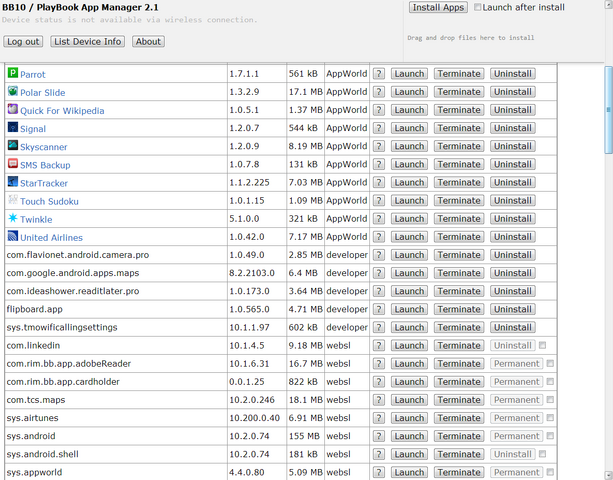Tick the checkbox in com.rim.bb.app.cardholder row

[x=550, y=381]
